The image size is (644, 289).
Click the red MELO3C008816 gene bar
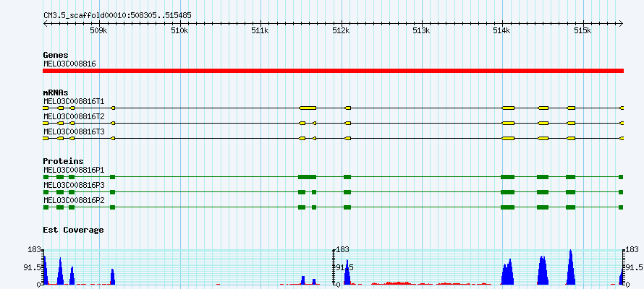tap(333, 71)
